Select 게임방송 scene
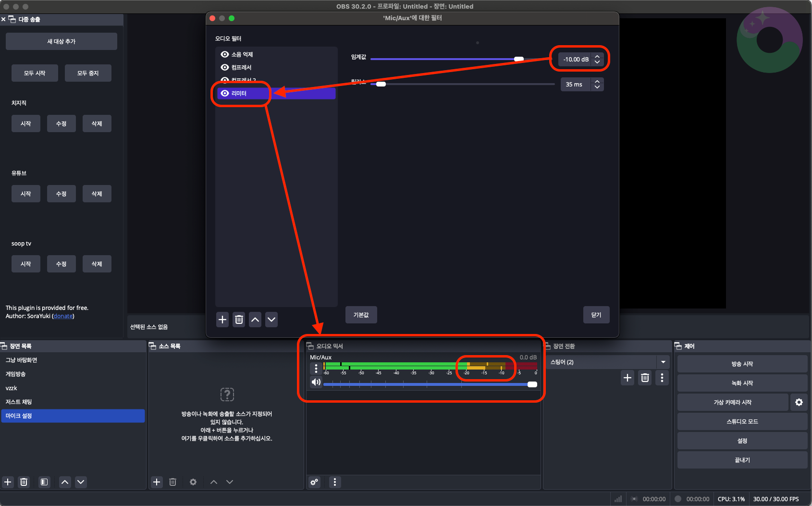Image resolution: width=812 pixels, height=506 pixels. tap(73, 374)
